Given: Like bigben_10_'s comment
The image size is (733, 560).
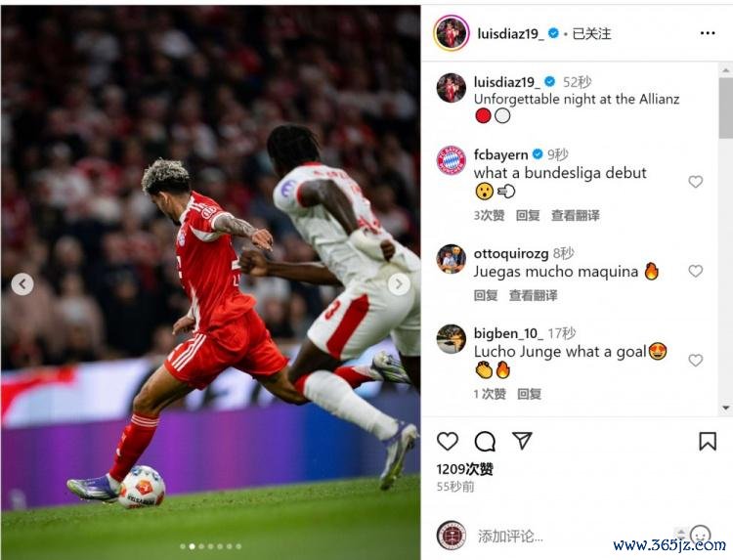Looking at the screenshot, I should click(695, 360).
